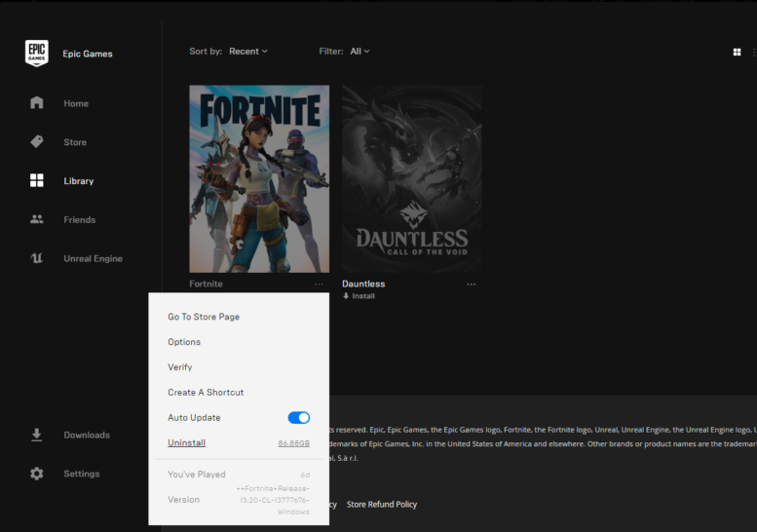Screen dimensions: 757x532
Task: Click the Settings gear icon
Action: (37, 474)
